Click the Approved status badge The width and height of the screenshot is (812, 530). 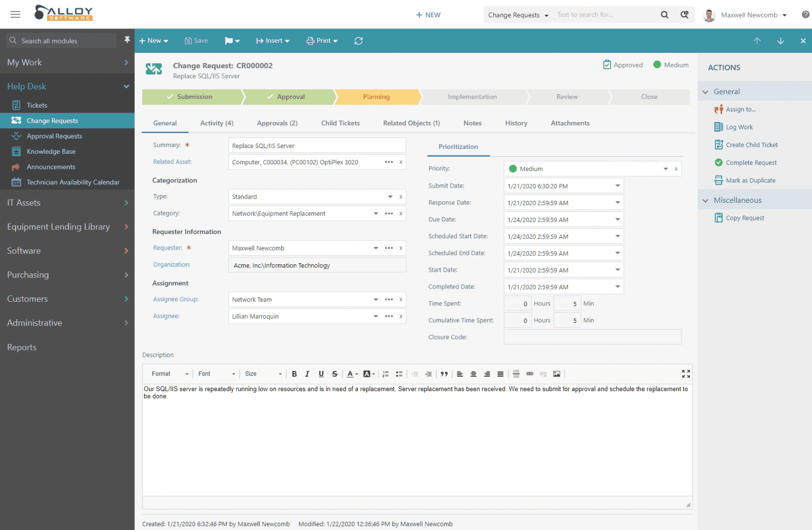[623, 64]
